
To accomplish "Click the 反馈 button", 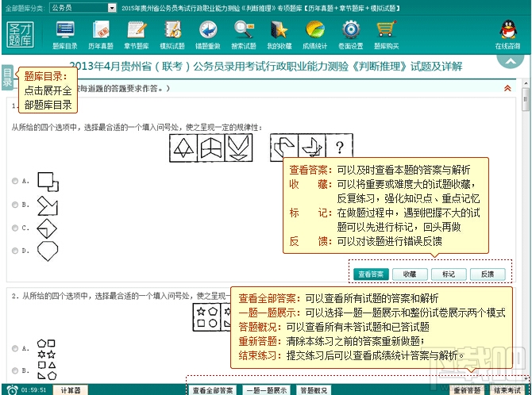I will [488, 274].
